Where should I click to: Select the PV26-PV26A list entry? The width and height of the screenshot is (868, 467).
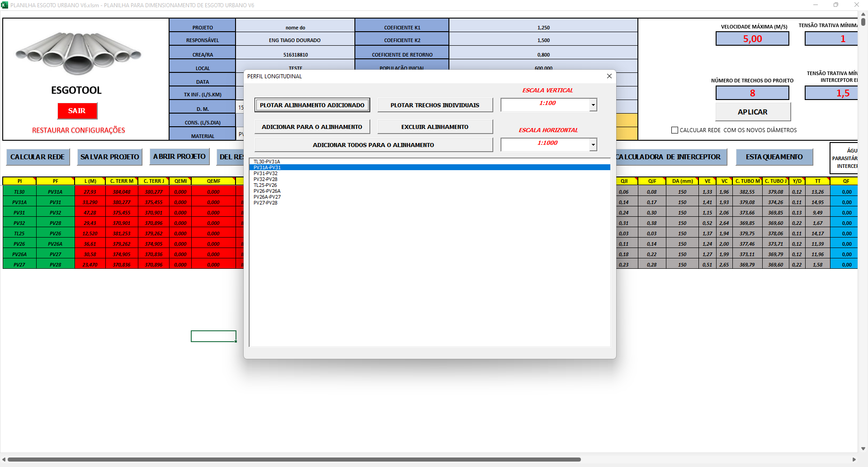267,191
